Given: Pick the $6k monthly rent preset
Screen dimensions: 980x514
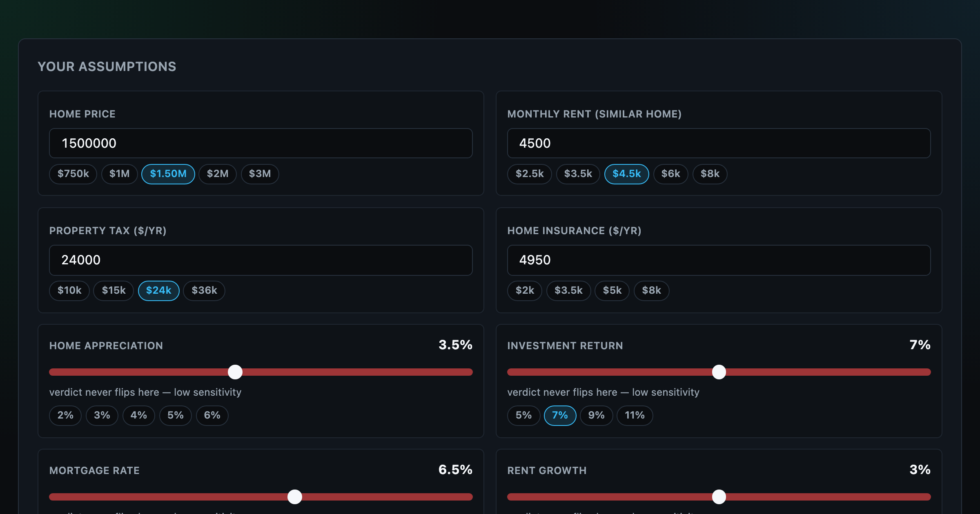Looking at the screenshot, I should pos(671,174).
